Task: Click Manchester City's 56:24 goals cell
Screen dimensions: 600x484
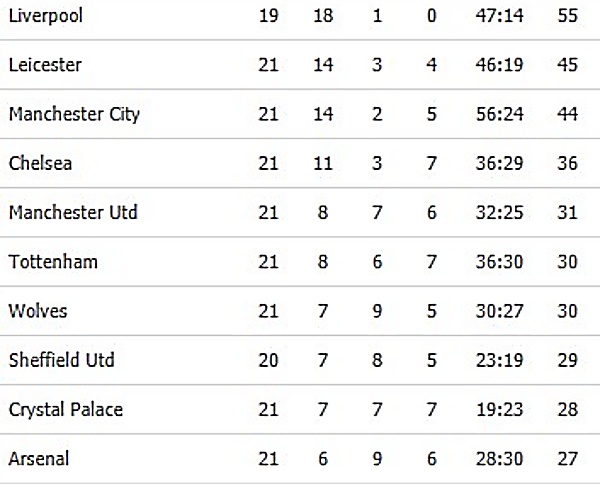Action: coord(499,114)
